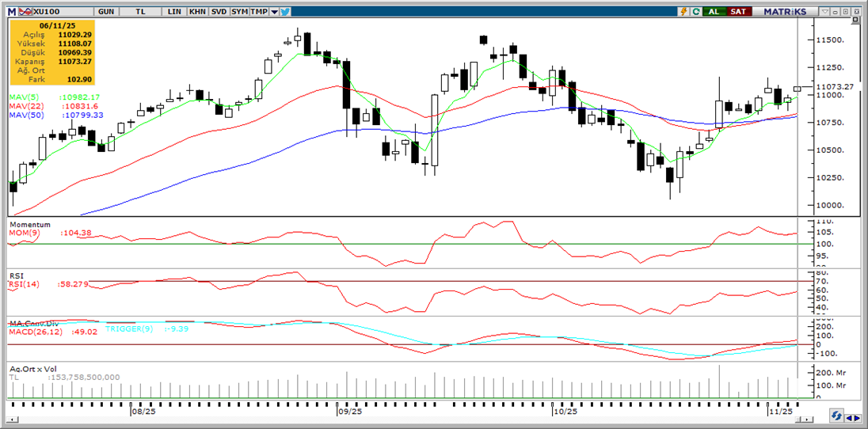Expand the black arrow dropdown after TMP
This screenshot has width=868, height=429.
click(x=274, y=12)
